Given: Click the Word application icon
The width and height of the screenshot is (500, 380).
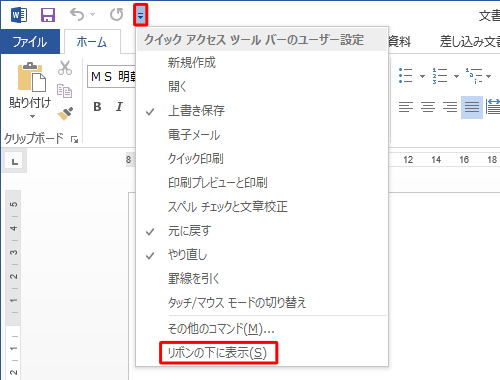Looking at the screenshot, I should tap(19, 15).
